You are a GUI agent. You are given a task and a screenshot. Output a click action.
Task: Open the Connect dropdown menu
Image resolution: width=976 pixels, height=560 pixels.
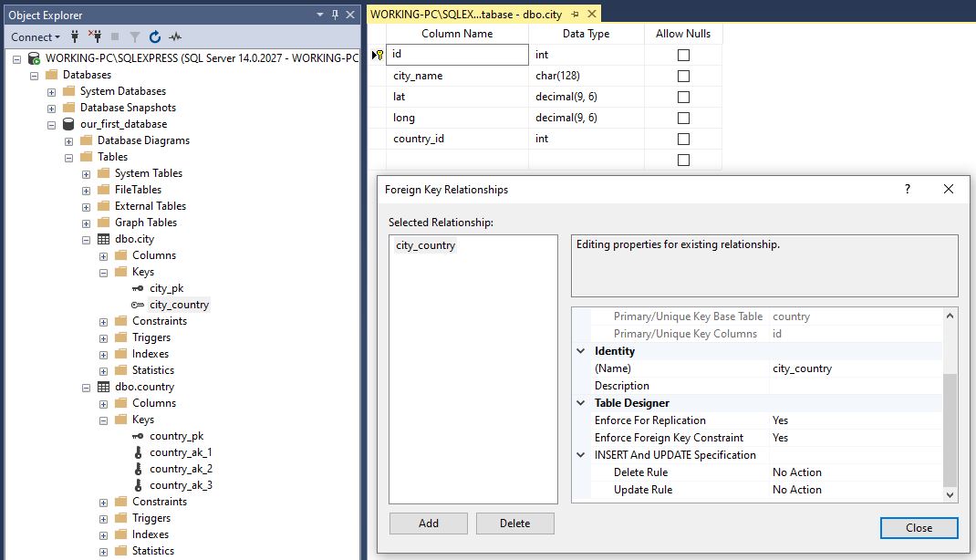[36, 36]
